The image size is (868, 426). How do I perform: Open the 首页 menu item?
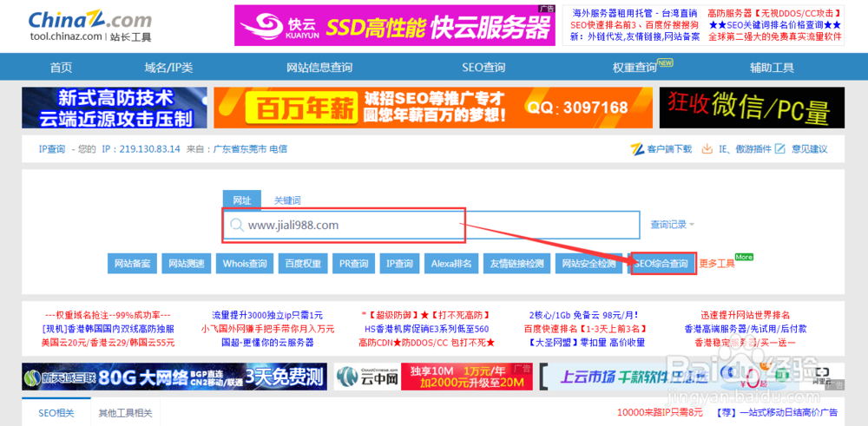tap(61, 68)
